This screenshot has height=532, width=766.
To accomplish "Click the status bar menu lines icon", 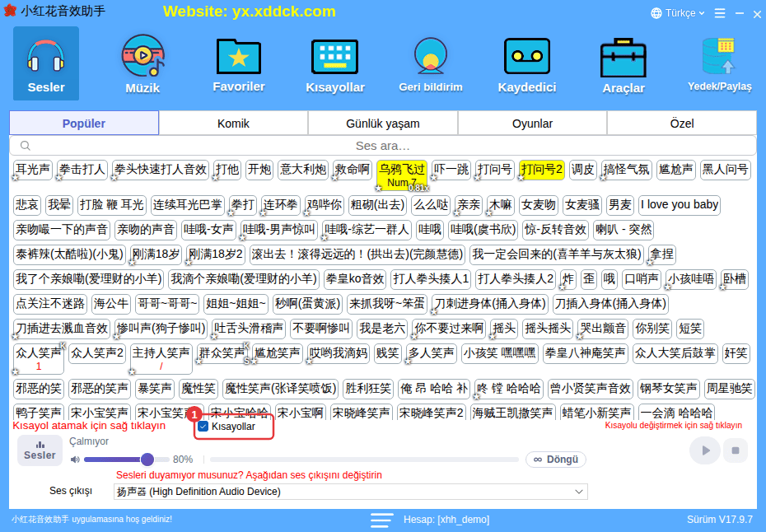I will click(381, 520).
